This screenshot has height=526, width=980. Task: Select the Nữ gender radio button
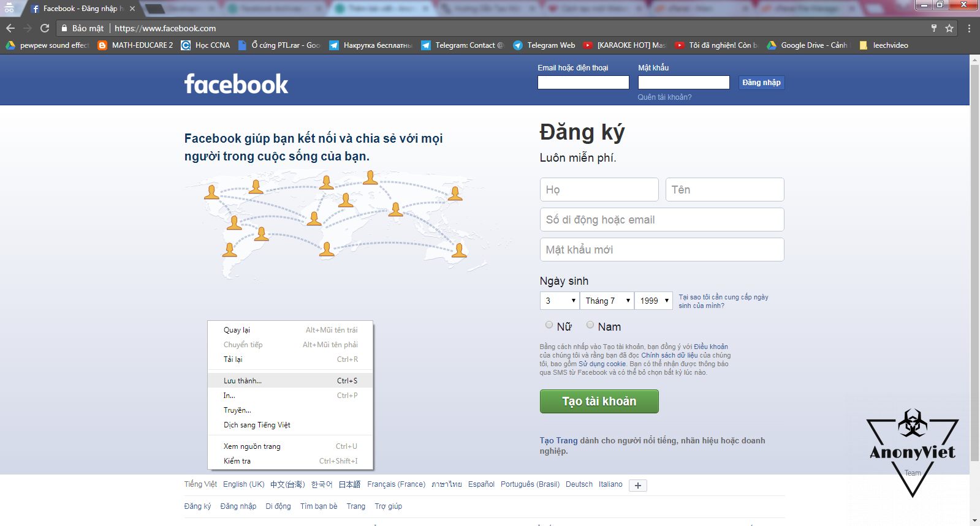pos(549,325)
